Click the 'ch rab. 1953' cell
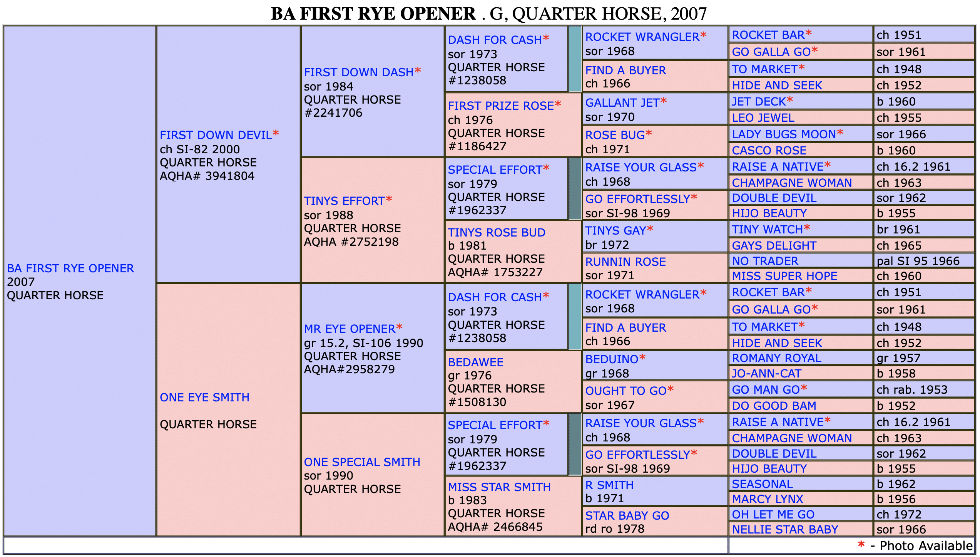980x557 pixels. point(924,389)
